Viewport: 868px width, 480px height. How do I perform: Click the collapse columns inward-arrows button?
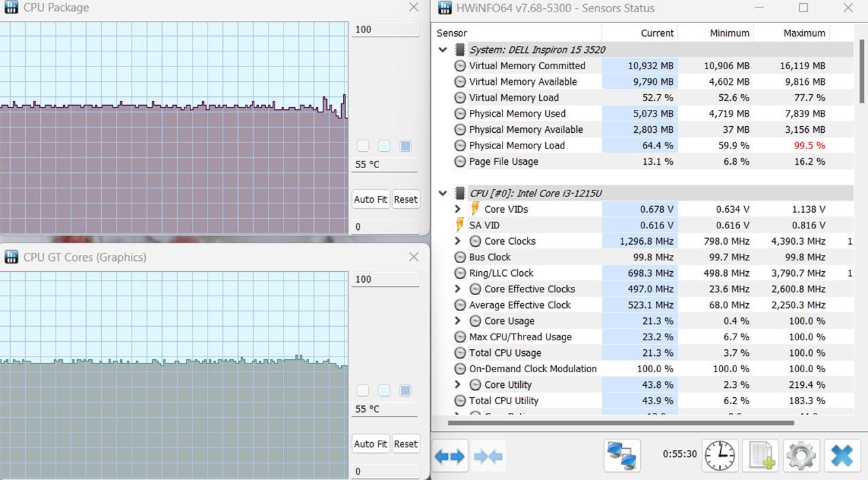[x=488, y=456]
